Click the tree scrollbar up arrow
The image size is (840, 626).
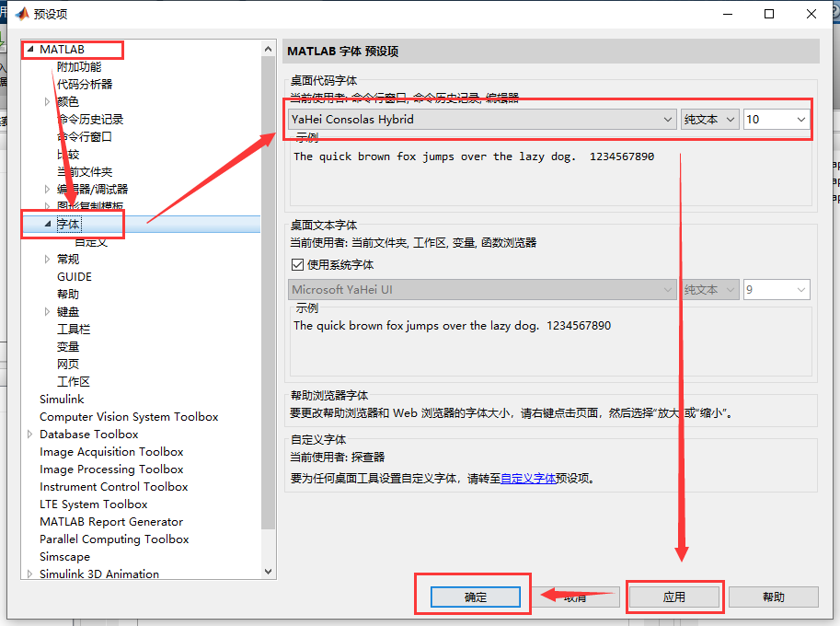point(269,49)
